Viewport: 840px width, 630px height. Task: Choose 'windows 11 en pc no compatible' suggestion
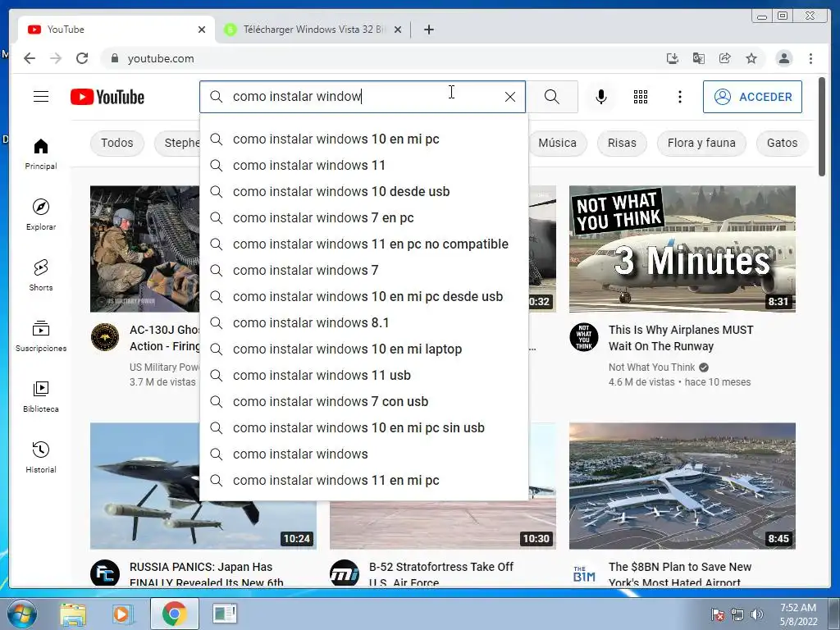[363, 244]
